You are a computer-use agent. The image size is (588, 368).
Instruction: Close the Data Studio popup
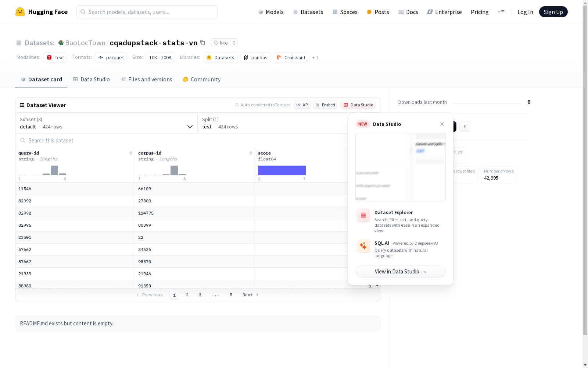coord(442,124)
